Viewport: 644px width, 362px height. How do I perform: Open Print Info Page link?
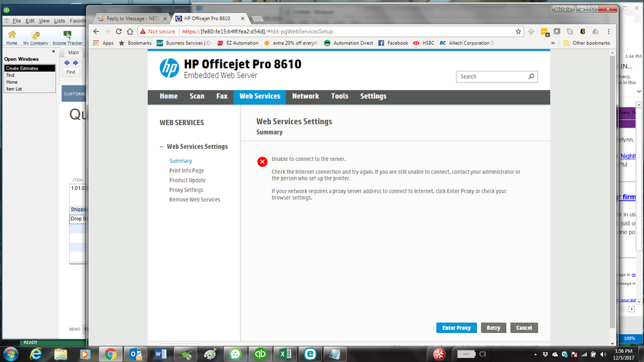tap(186, 171)
